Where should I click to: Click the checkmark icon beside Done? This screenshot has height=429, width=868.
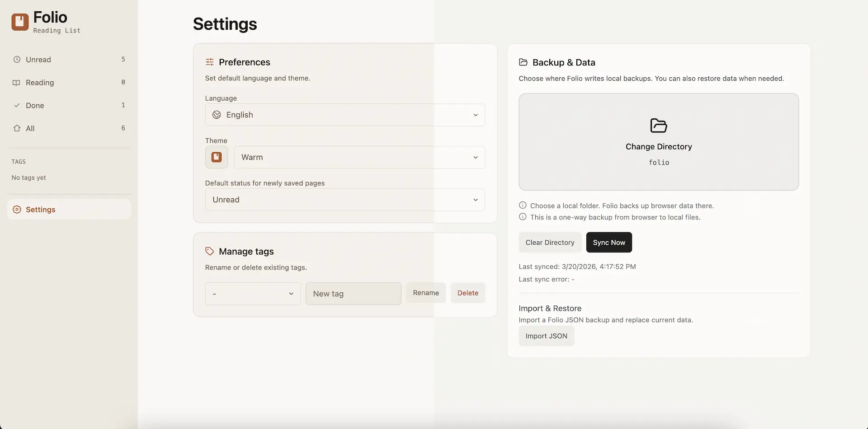click(x=17, y=105)
